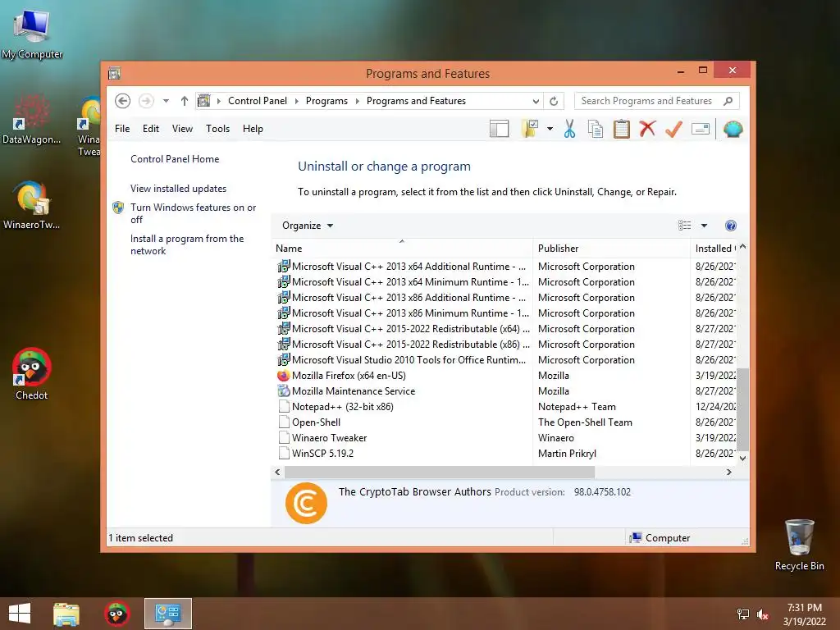Select WinSCP 5.19.2 entry
The width and height of the screenshot is (840, 630).
322,453
